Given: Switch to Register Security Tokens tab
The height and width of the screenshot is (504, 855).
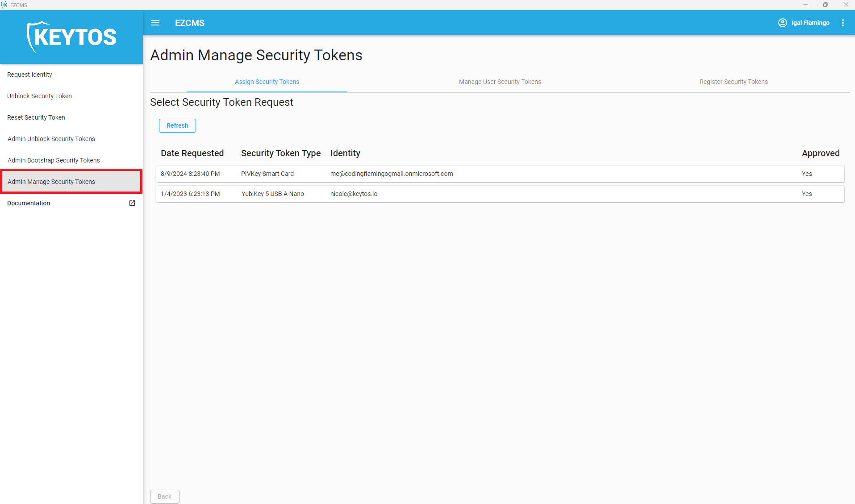Looking at the screenshot, I should 733,82.
